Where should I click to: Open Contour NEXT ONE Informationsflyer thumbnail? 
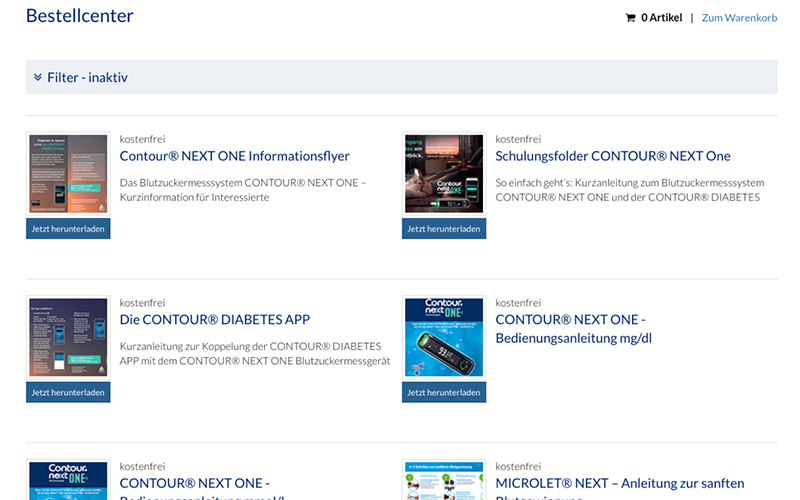(68, 173)
